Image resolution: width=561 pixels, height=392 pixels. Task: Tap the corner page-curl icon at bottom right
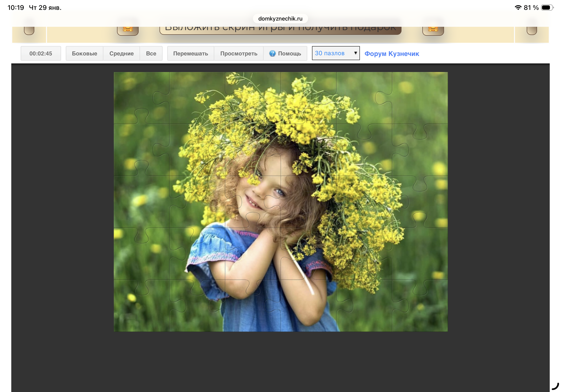(x=555, y=386)
